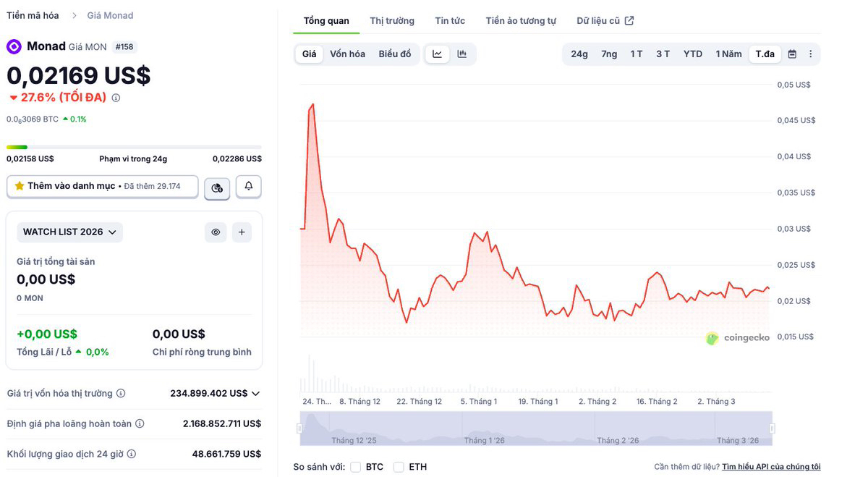Open Tìm hiểu API của chúng tôi link

point(771,467)
